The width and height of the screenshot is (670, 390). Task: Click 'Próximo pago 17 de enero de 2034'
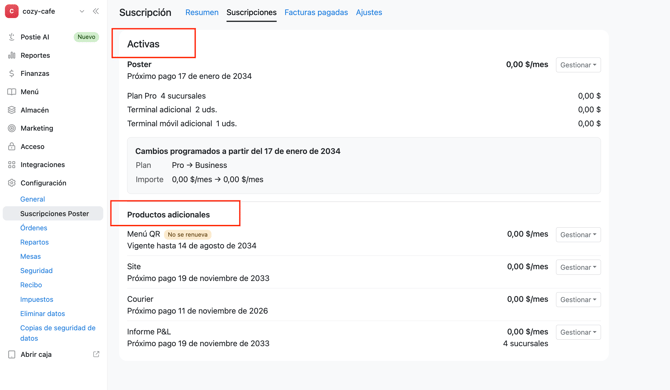tap(189, 76)
